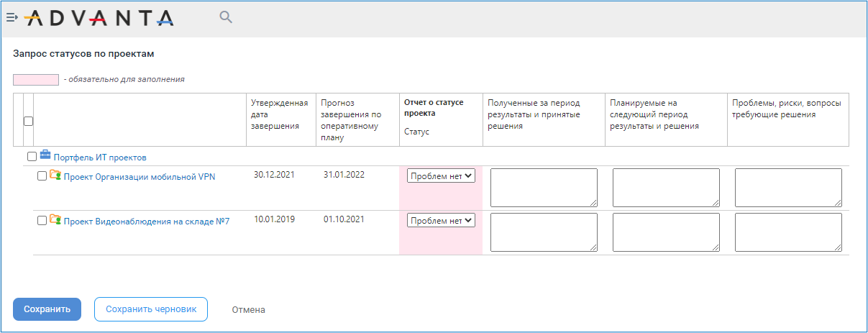This screenshot has width=868, height=333.
Task: Toggle the Видеонаблюдения на складе №7 checkbox
Action: point(42,221)
